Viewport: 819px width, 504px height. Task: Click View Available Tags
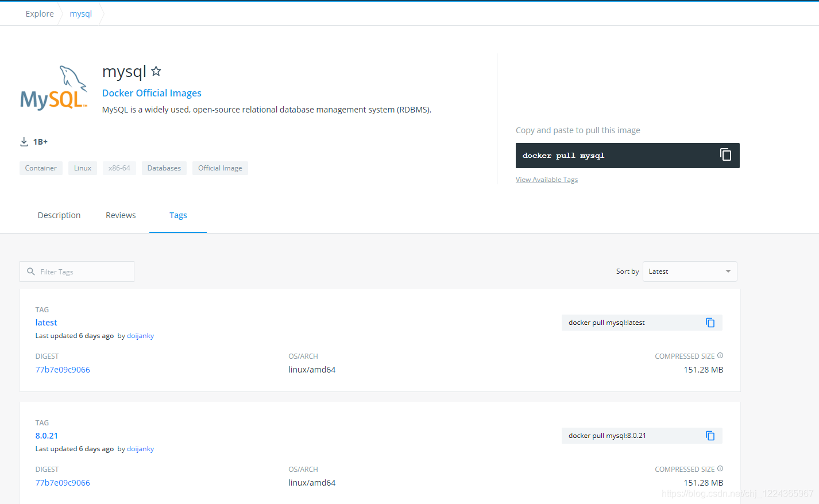pos(546,179)
